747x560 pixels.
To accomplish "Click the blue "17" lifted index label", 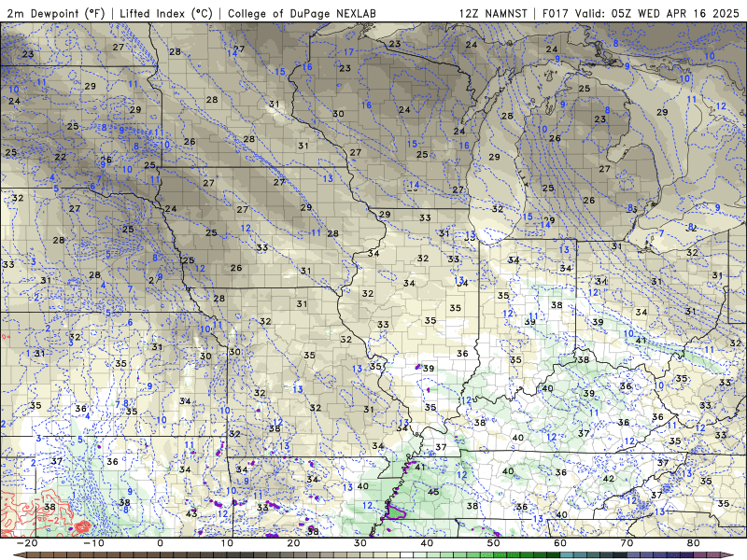I will click(348, 52).
